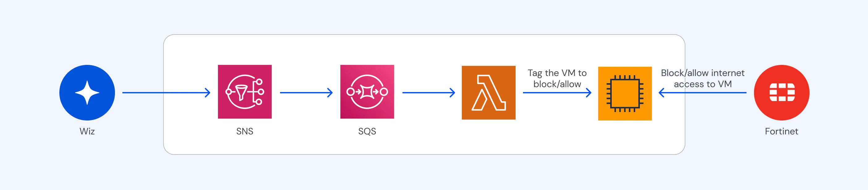Click the blue Wiz star icon
Viewport: 868px width, 190px height.
pos(87,93)
